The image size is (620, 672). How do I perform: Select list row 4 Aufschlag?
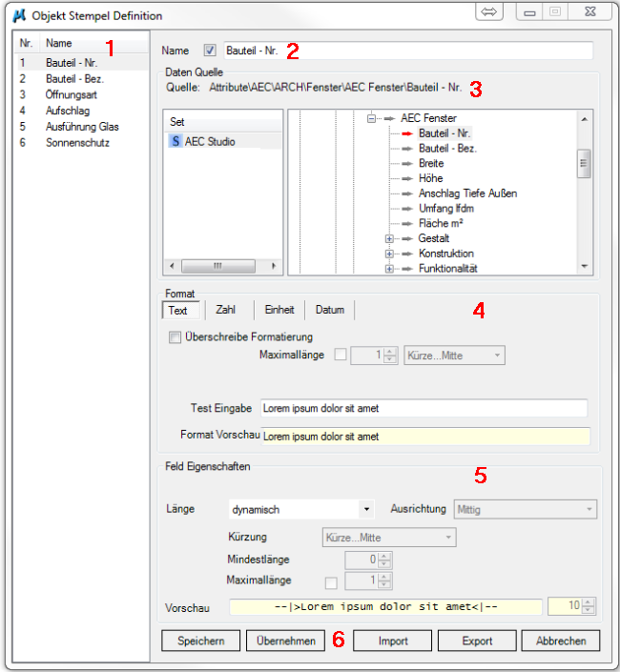(x=81, y=111)
